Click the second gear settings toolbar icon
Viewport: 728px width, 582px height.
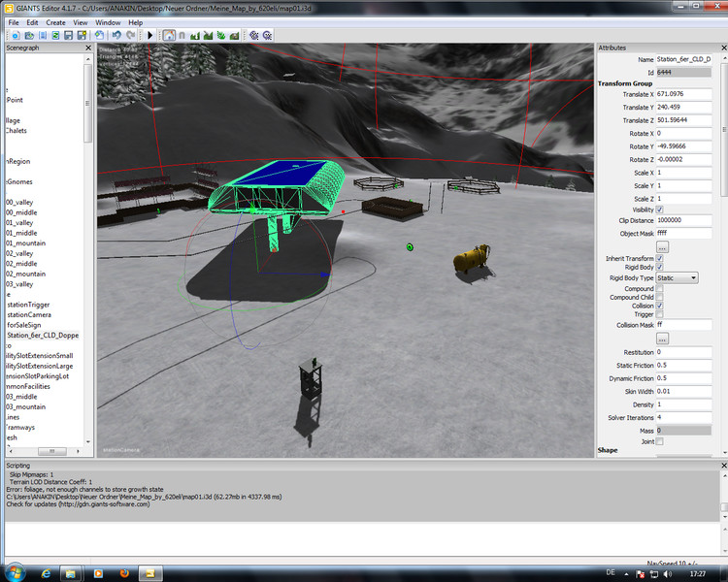[268, 35]
